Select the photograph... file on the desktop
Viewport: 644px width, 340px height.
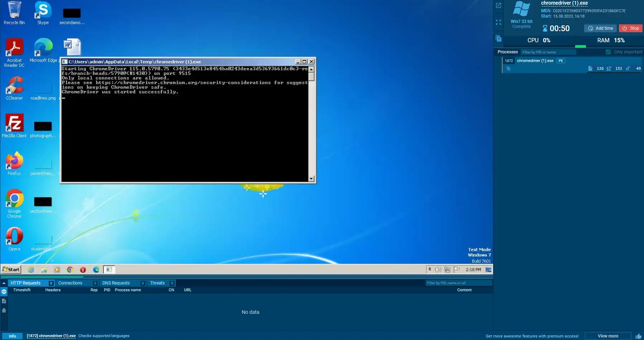tap(43, 130)
